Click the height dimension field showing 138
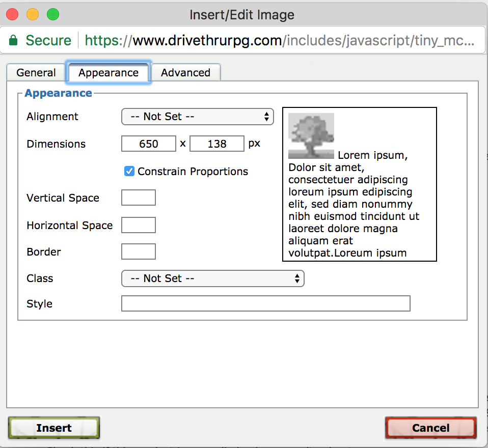Screen dimensions: 488x448 click(x=216, y=144)
